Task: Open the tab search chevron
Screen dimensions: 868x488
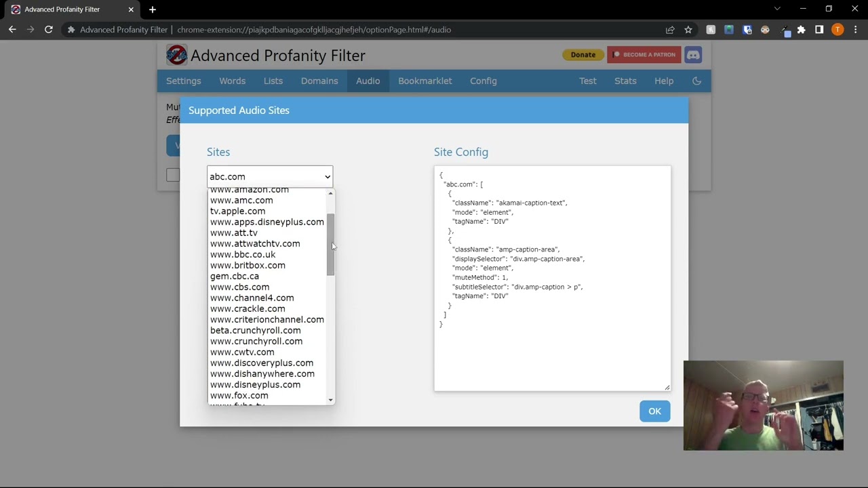Action: (x=777, y=9)
